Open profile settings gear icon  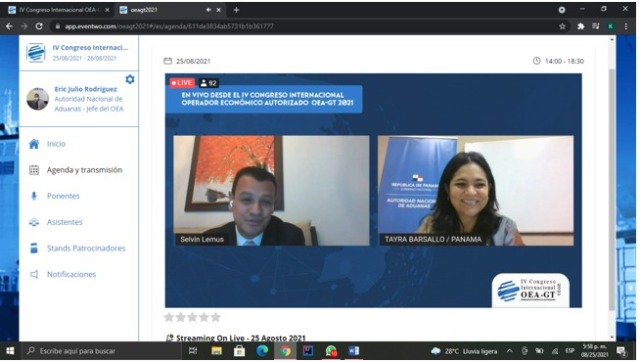click(130, 79)
